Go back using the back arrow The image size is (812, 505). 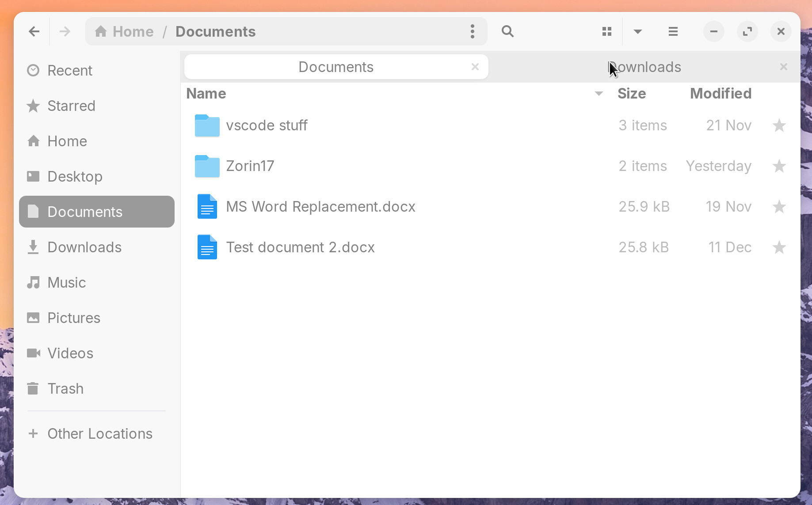(34, 31)
